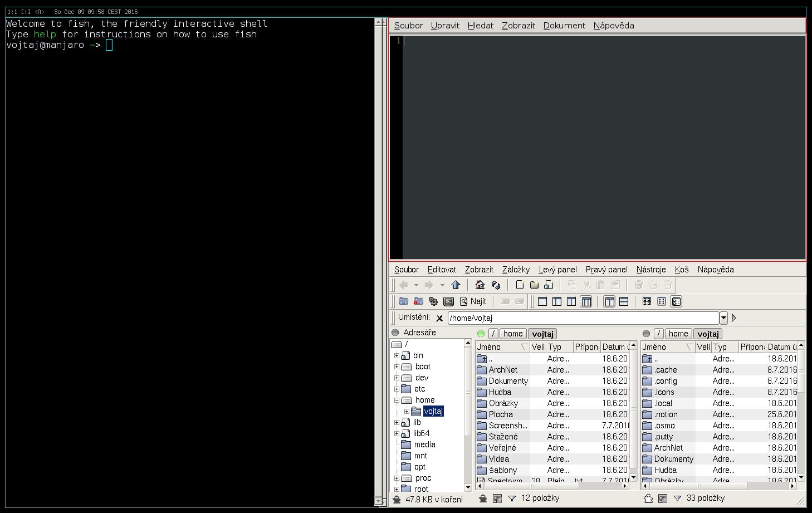Click the root "/" breadcrumb in right panel
The width and height of the screenshot is (812, 513).
pyautogui.click(x=658, y=334)
